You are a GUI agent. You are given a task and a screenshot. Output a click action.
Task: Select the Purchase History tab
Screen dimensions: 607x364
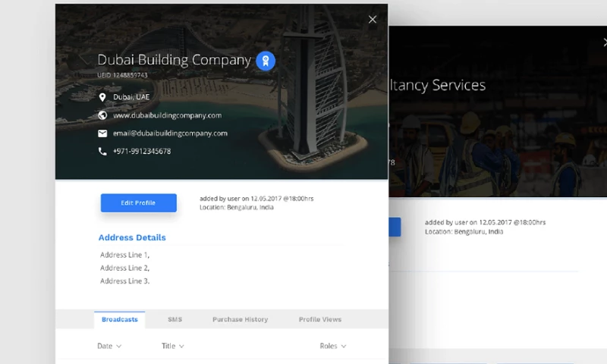click(x=240, y=319)
